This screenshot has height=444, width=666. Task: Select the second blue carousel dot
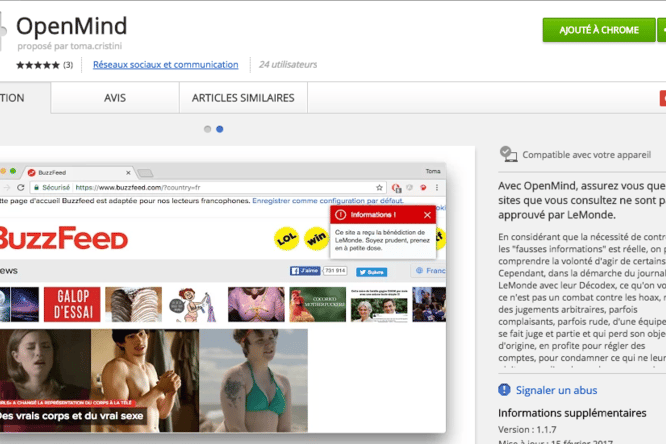click(220, 129)
